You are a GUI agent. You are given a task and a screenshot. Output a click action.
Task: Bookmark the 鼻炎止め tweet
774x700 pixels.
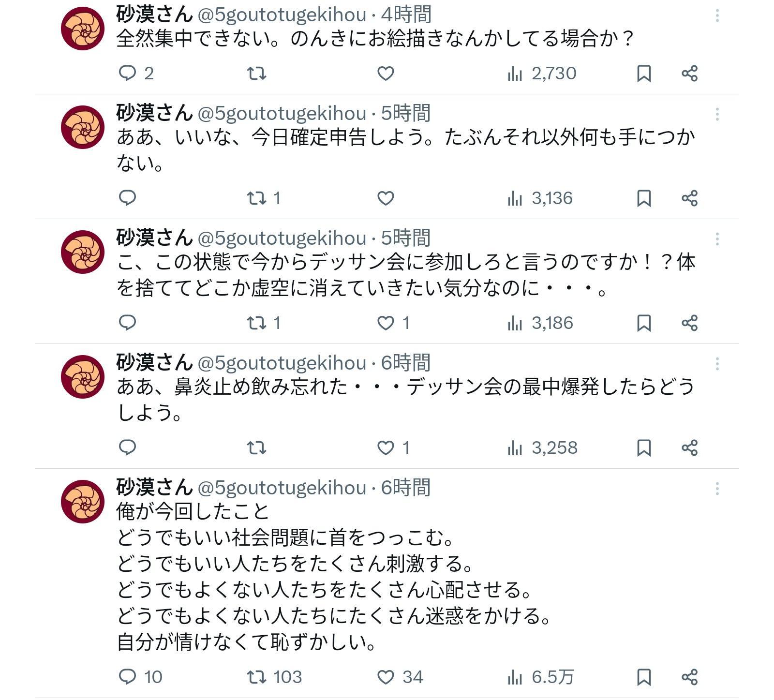click(644, 448)
